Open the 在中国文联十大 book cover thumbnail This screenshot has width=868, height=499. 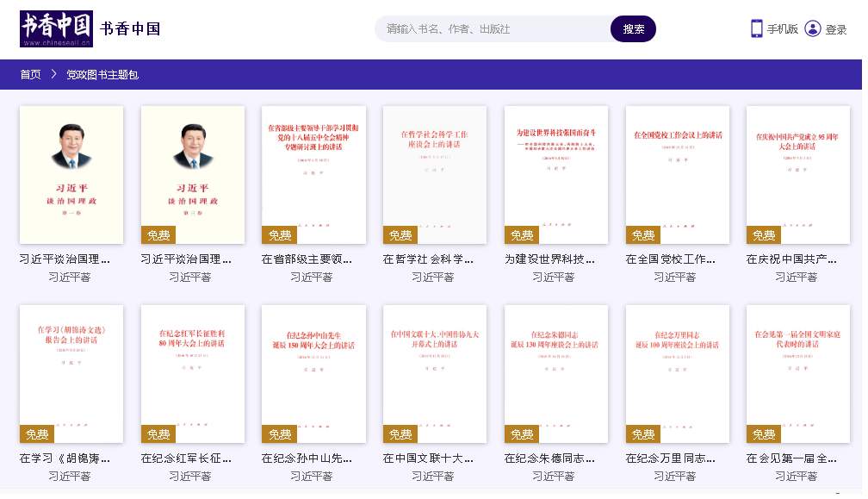click(435, 374)
